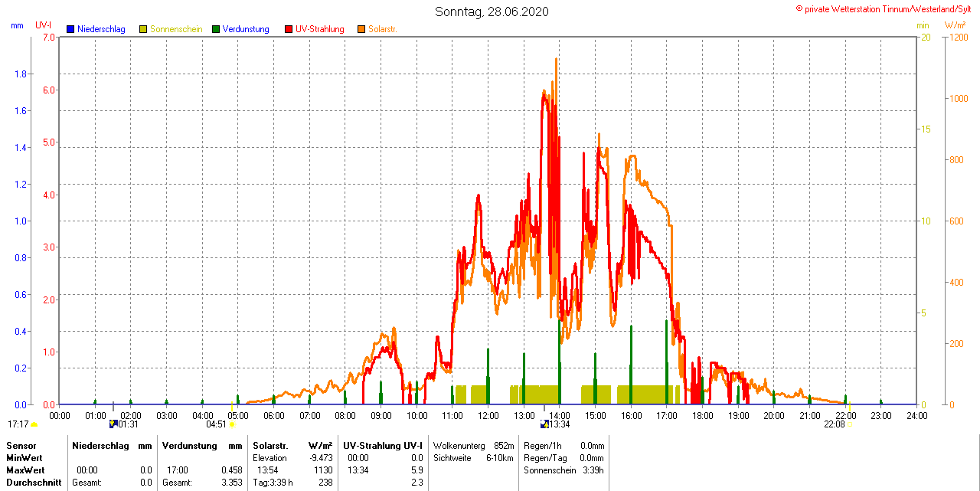Click the Durchschnitt row label
The image size is (980, 491).
click(x=32, y=483)
